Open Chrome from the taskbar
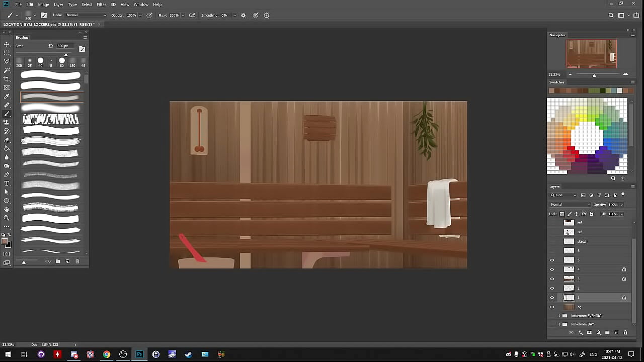The height and width of the screenshot is (362, 644). (107, 354)
